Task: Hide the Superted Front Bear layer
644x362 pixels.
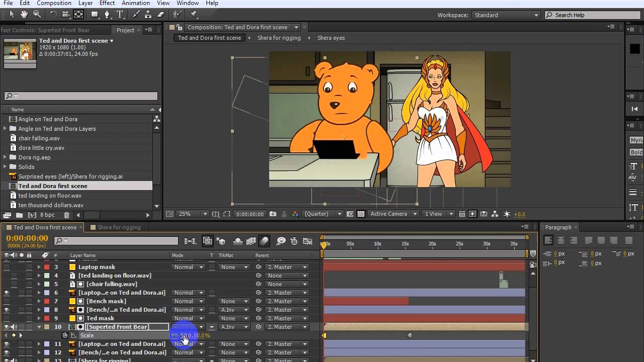Action: pos(7,327)
